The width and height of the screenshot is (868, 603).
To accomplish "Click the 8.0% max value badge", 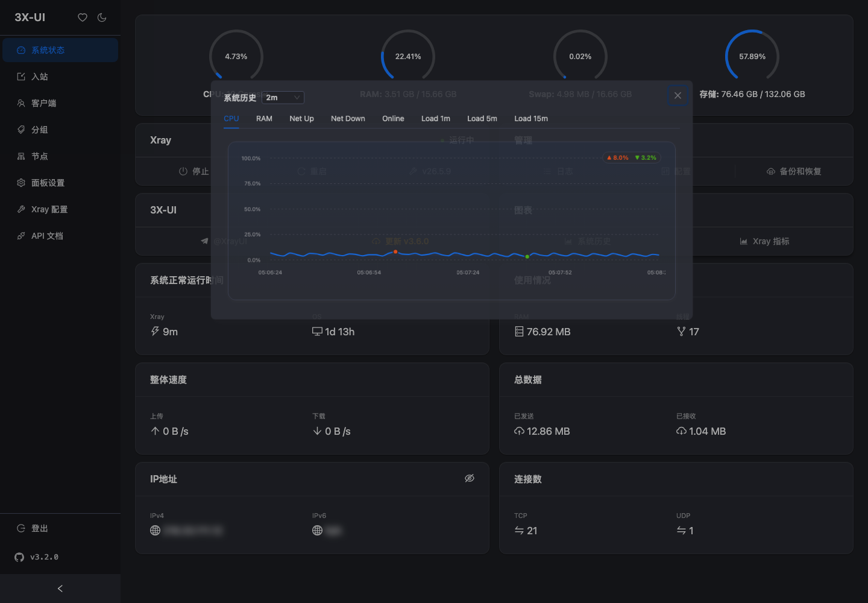I will coord(618,158).
